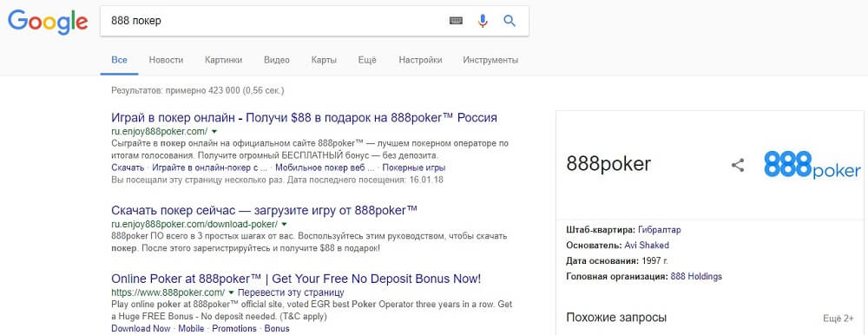This screenshot has height=335, width=868.
Task: Open the on-screen keyboard icon
Action: pos(456,21)
